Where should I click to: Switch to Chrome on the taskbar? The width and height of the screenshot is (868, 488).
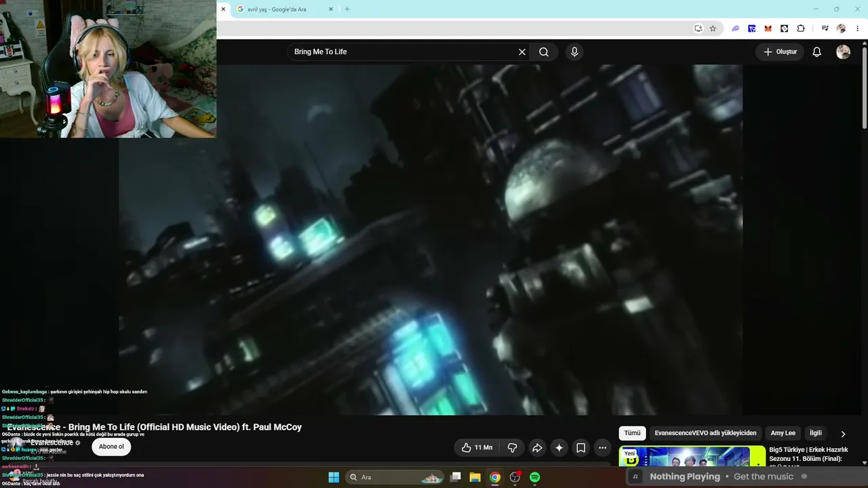(x=495, y=477)
